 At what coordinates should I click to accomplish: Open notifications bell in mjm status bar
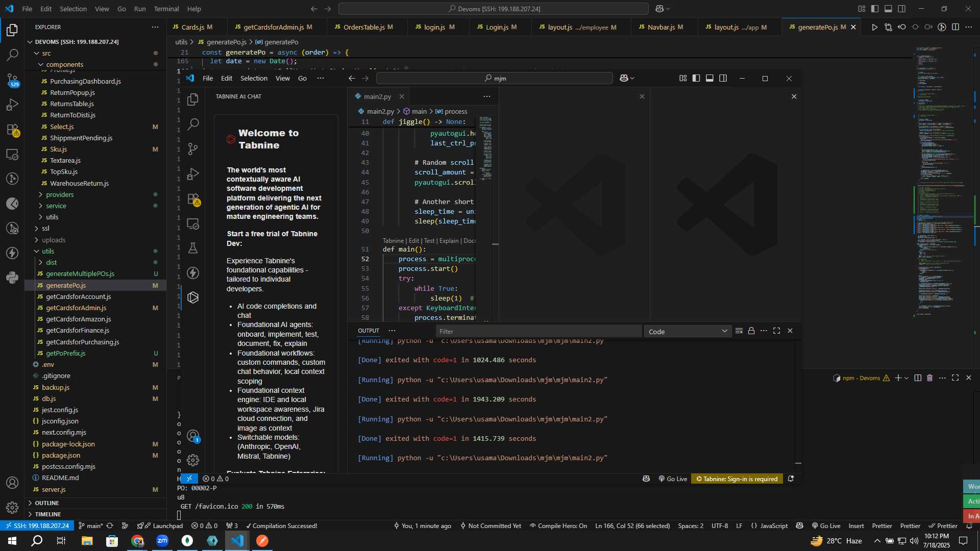tap(791, 479)
